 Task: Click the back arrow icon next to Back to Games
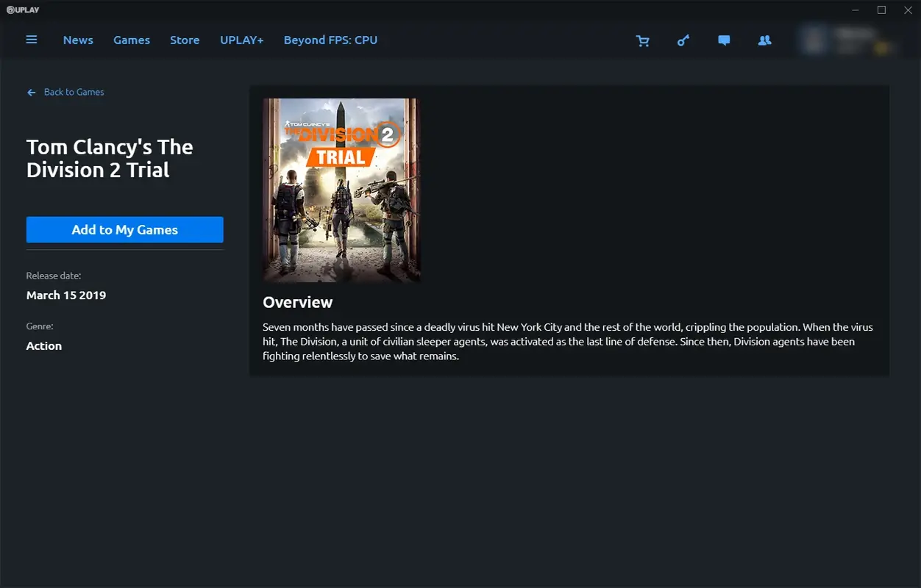point(30,92)
